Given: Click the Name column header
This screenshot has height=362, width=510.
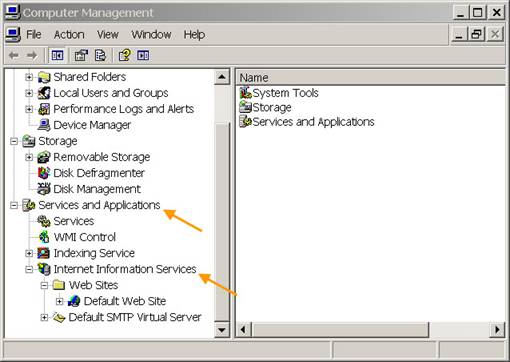Looking at the screenshot, I should [371, 78].
